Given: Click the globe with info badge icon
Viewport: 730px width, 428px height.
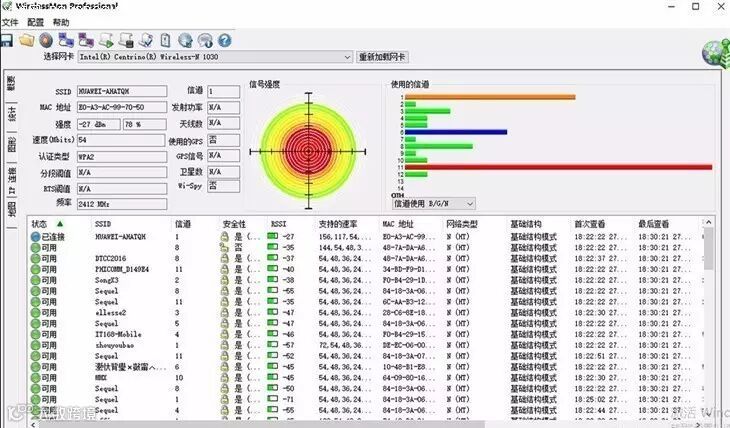Looking at the screenshot, I should pyautogui.click(x=205, y=41).
